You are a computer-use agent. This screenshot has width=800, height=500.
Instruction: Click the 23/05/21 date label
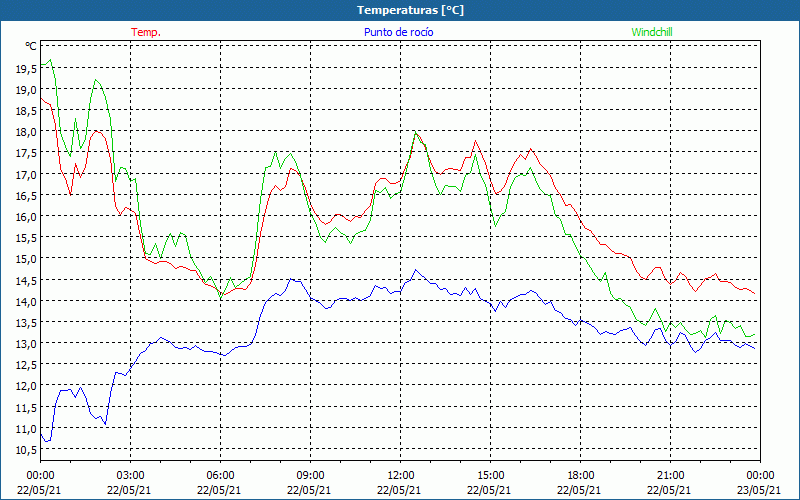tap(760, 490)
